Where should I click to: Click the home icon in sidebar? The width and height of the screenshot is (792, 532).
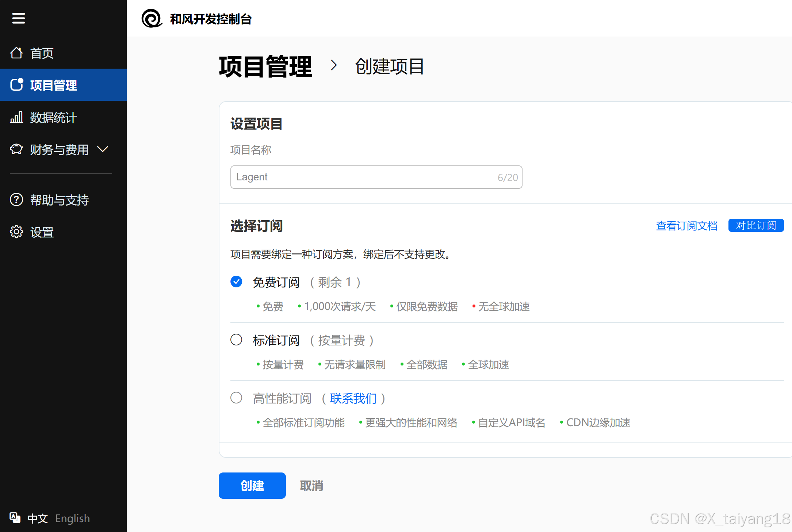click(x=16, y=53)
